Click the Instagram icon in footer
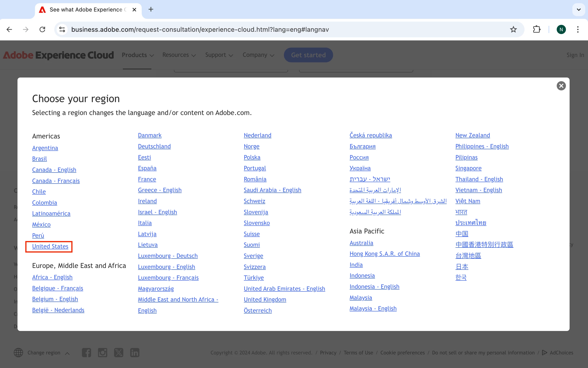The height and width of the screenshot is (368, 588). click(102, 352)
